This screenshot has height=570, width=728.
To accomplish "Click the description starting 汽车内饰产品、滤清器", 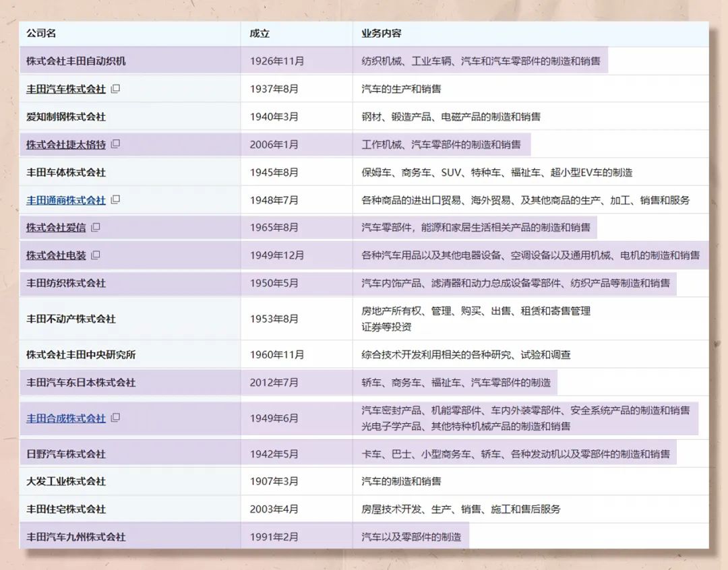I will 516,283.
